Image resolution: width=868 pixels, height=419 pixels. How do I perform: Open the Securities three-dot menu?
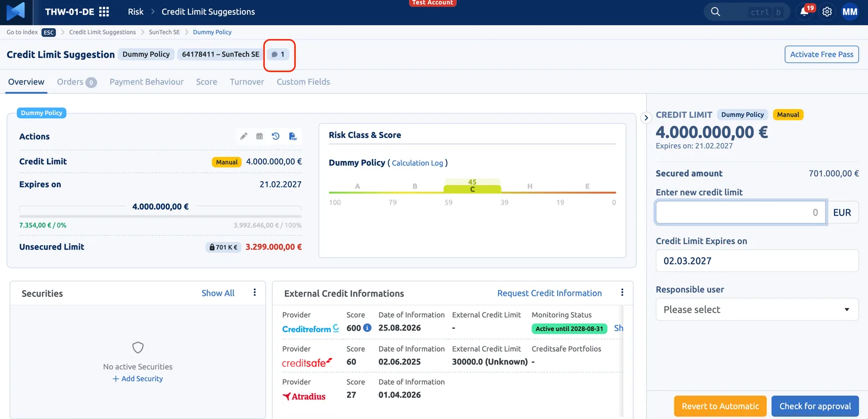(254, 293)
